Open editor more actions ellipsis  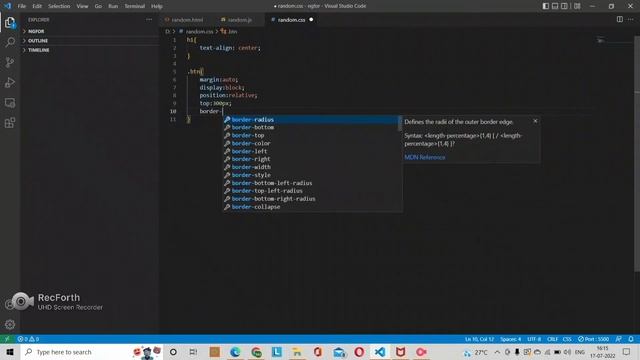[631, 20]
